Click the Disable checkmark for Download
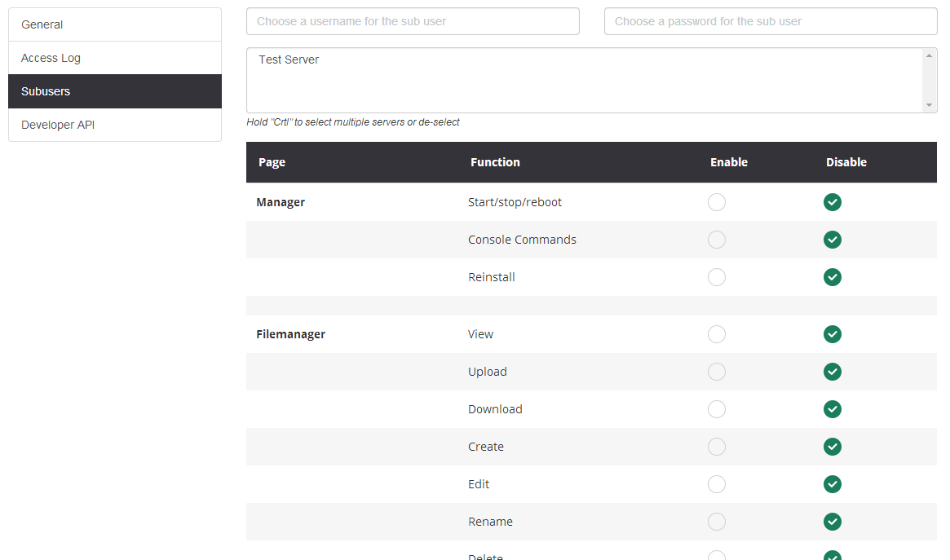Viewport: 950px width, 560px height. tap(833, 409)
